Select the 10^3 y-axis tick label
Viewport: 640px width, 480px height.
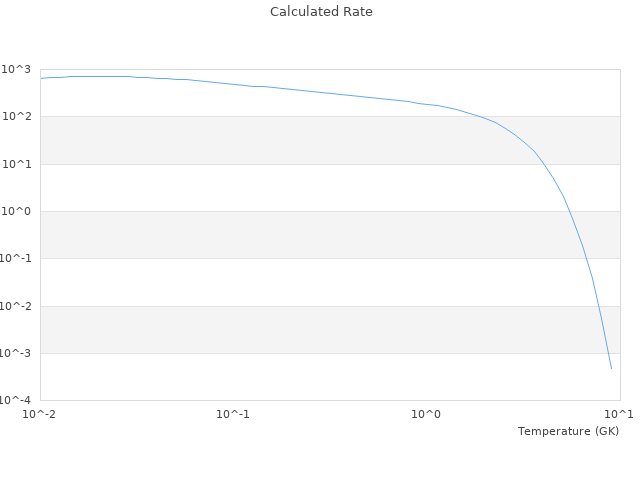click(18, 69)
